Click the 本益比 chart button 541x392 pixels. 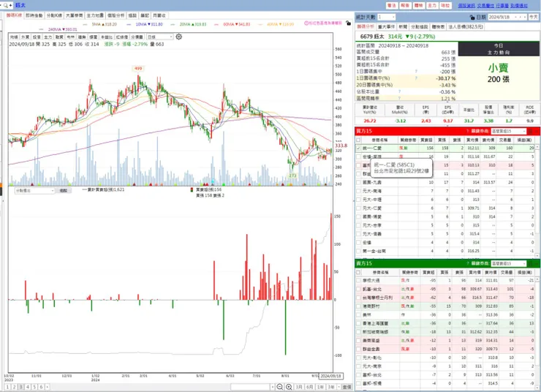[x=106, y=37]
